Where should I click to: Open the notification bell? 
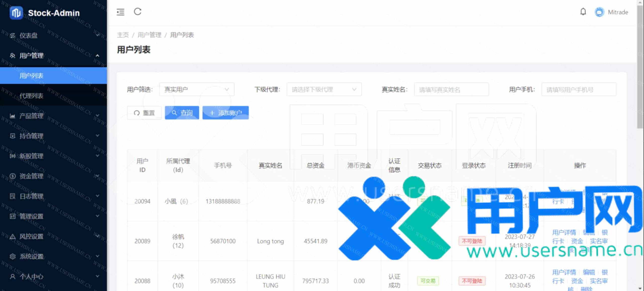click(583, 12)
